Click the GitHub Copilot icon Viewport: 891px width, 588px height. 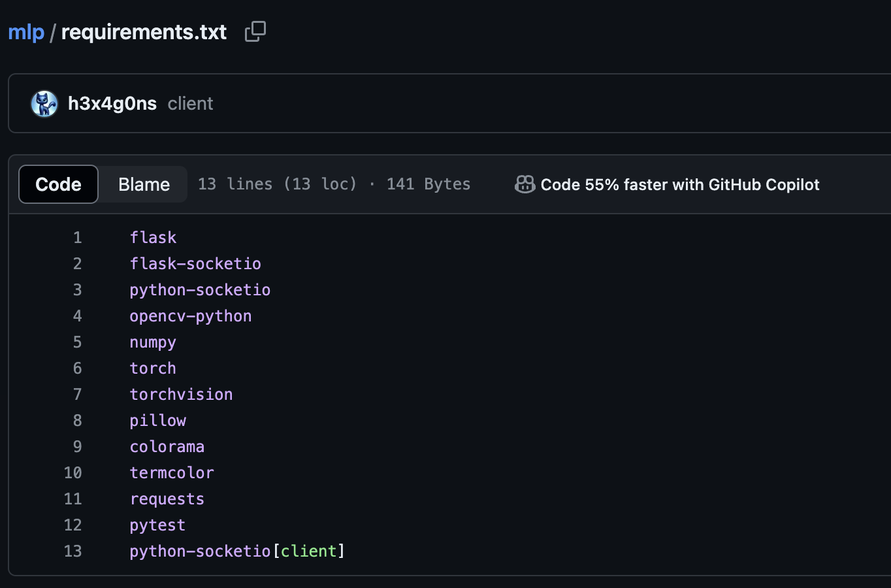[525, 185]
